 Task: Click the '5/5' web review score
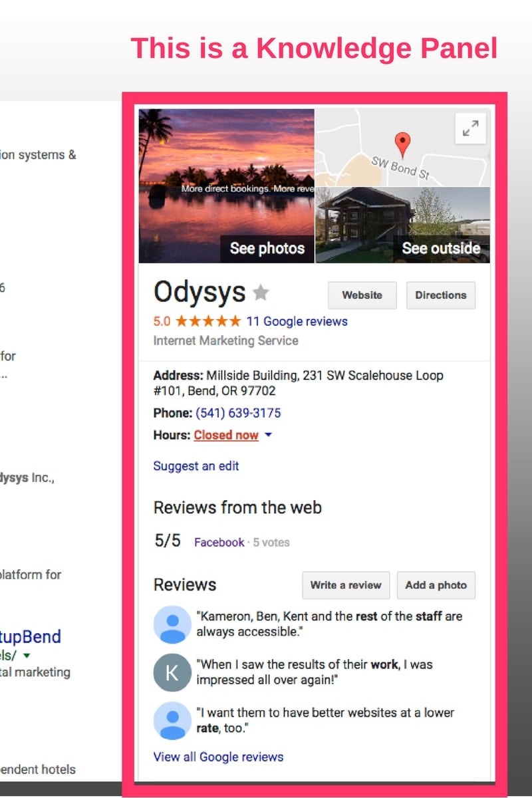(x=168, y=541)
